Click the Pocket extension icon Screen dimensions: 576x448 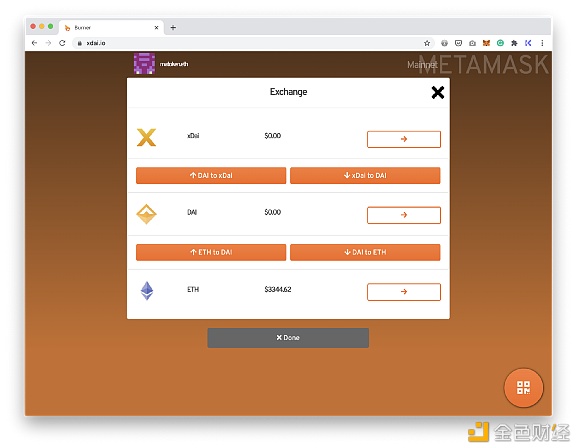coord(458,43)
